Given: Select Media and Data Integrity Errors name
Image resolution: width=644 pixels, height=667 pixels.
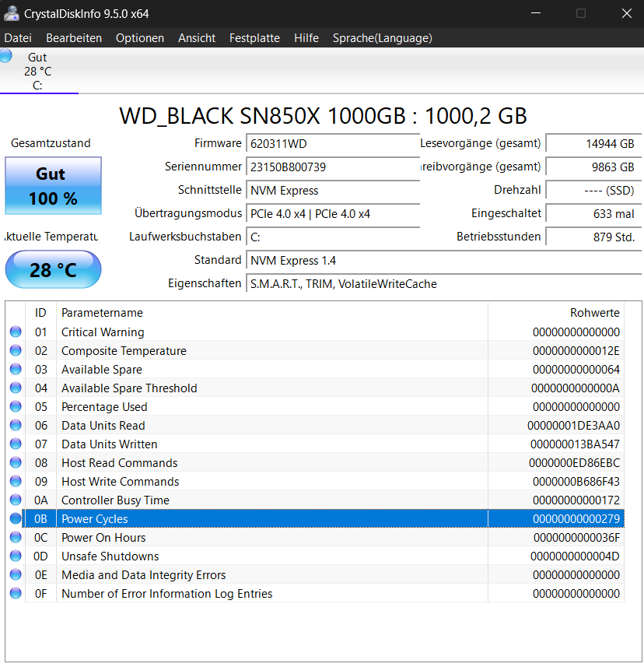Looking at the screenshot, I should (144, 575).
